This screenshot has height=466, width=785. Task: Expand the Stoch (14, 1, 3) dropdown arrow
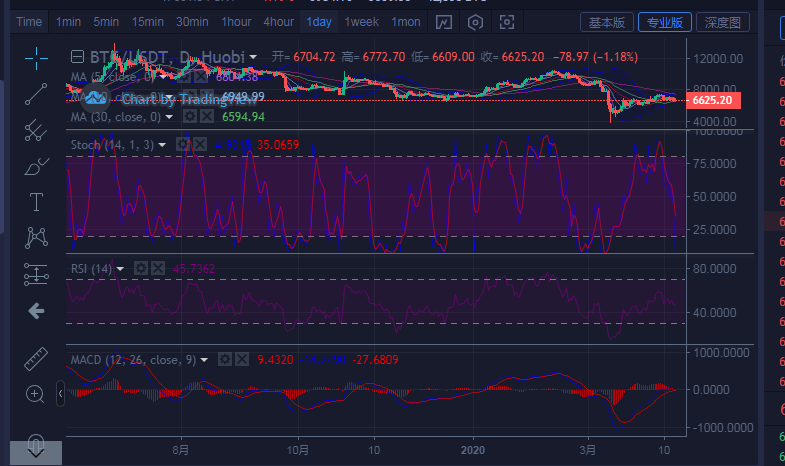(x=162, y=145)
